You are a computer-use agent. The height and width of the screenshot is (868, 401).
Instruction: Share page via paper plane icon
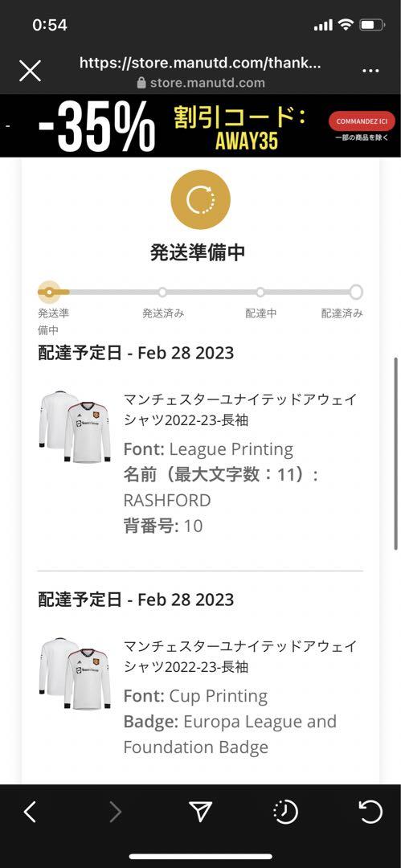point(201,812)
